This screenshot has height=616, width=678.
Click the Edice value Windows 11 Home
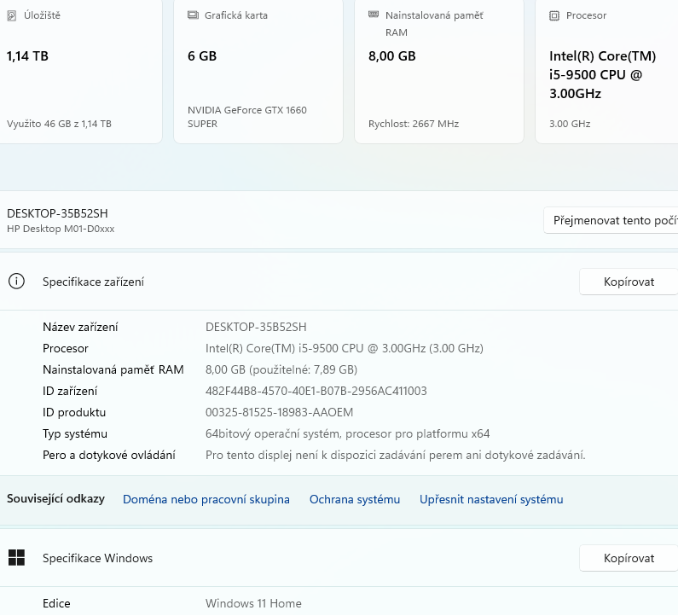[x=253, y=603]
